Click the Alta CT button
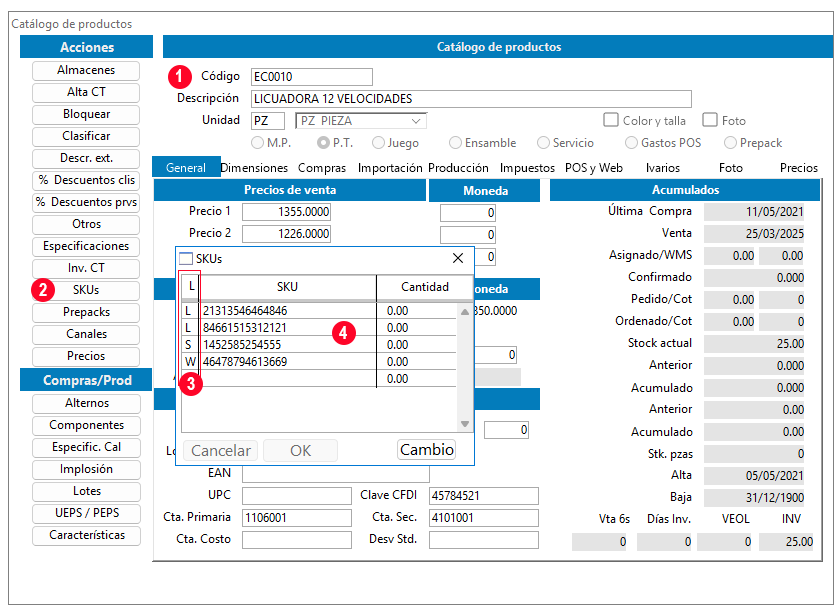The height and width of the screenshot is (612, 840). click(86, 92)
